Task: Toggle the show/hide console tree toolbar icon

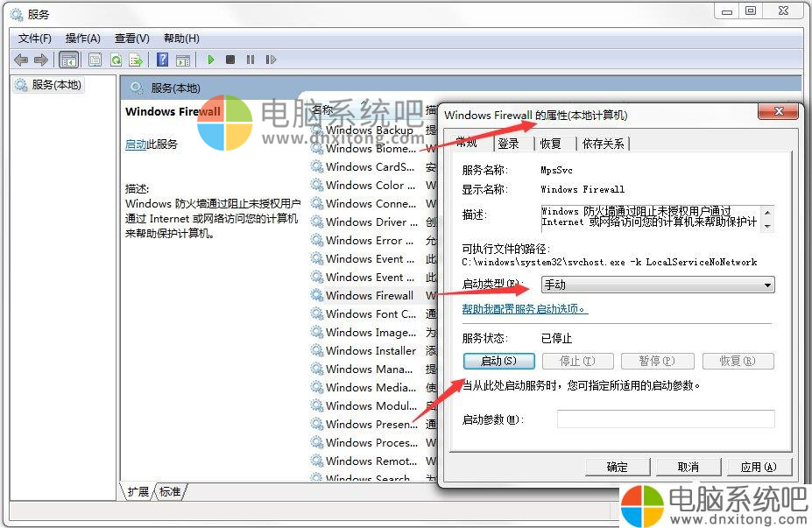Action: pyautogui.click(x=69, y=60)
